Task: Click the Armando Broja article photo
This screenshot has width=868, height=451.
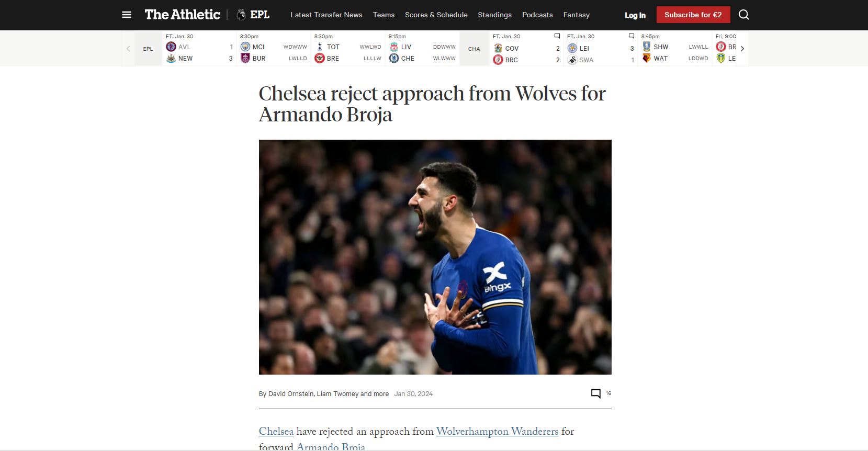Action: (x=435, y=257)
